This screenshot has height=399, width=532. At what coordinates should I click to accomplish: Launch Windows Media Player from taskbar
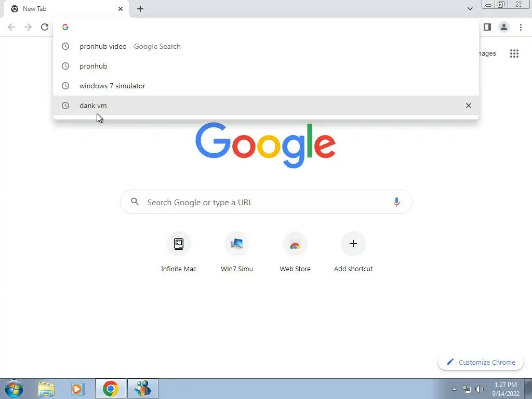coord(78,389)
